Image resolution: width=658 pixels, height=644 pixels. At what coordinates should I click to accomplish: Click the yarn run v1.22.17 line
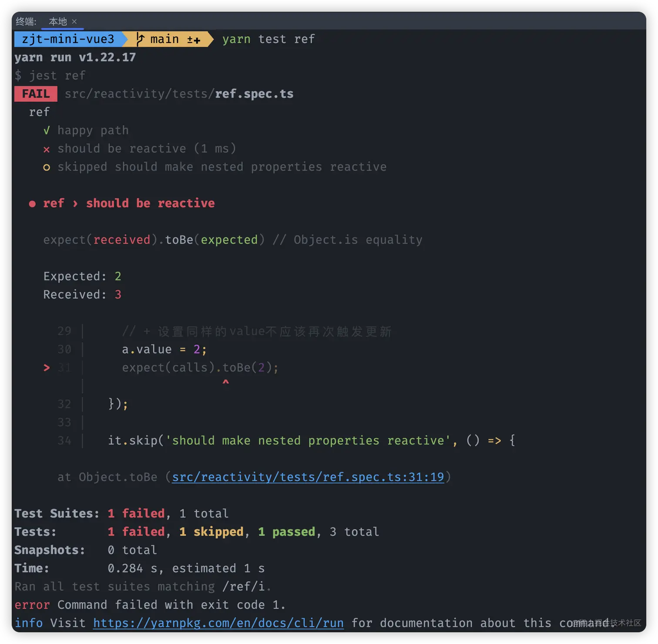tap(75, 57)
